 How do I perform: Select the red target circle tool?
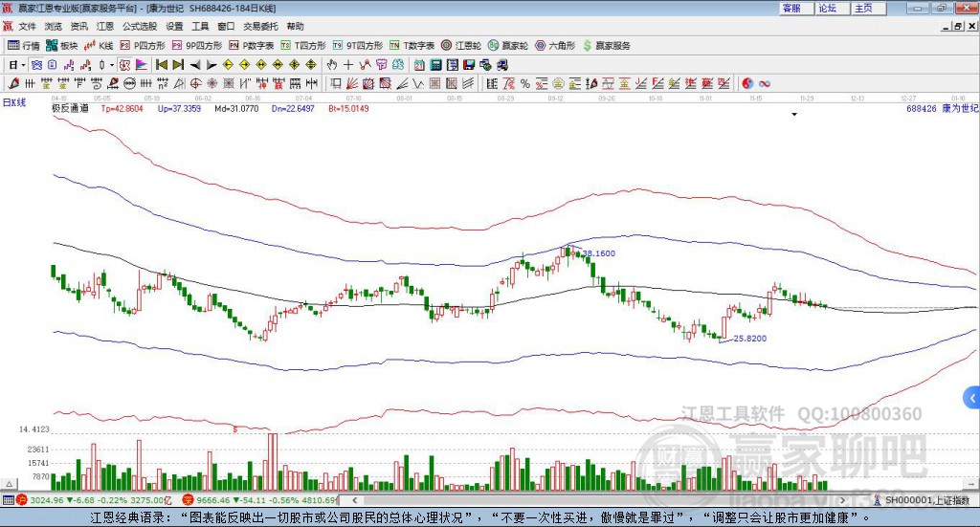pyautogui.click(x=195, y=83)
